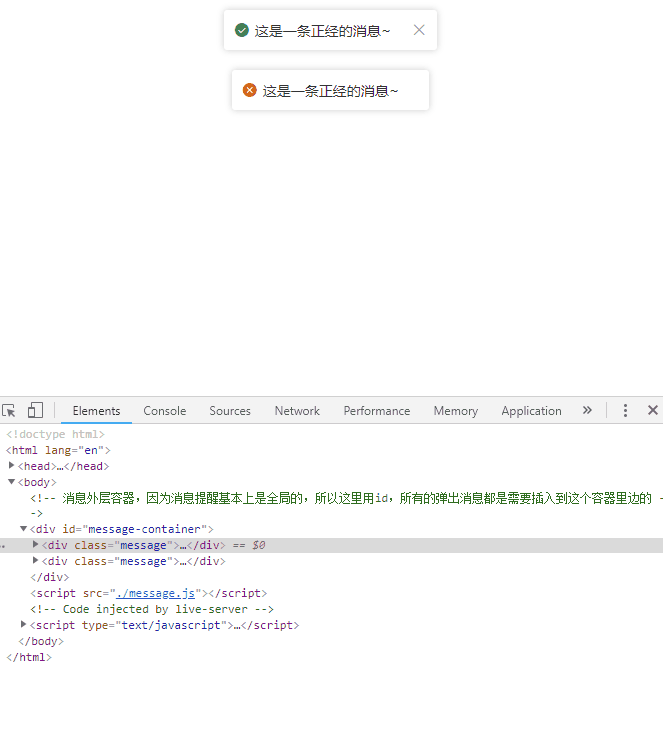Image resolution: width=663 pixels, height=747 pixels.
Task: Switch to the Elements tab
Action: pos(96,411)
